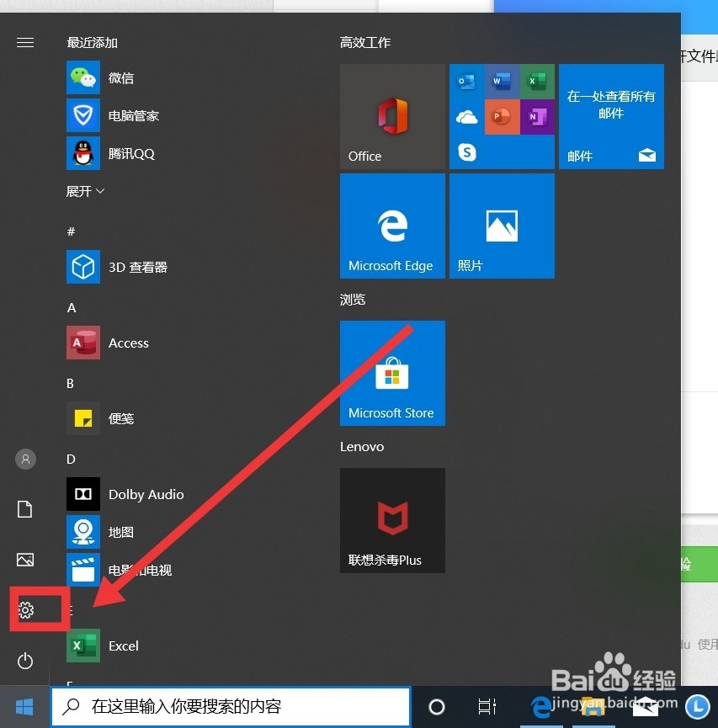718x728 pixels.
Task: Open the 邮件 mail tile
Action: (x=611, y=116)
